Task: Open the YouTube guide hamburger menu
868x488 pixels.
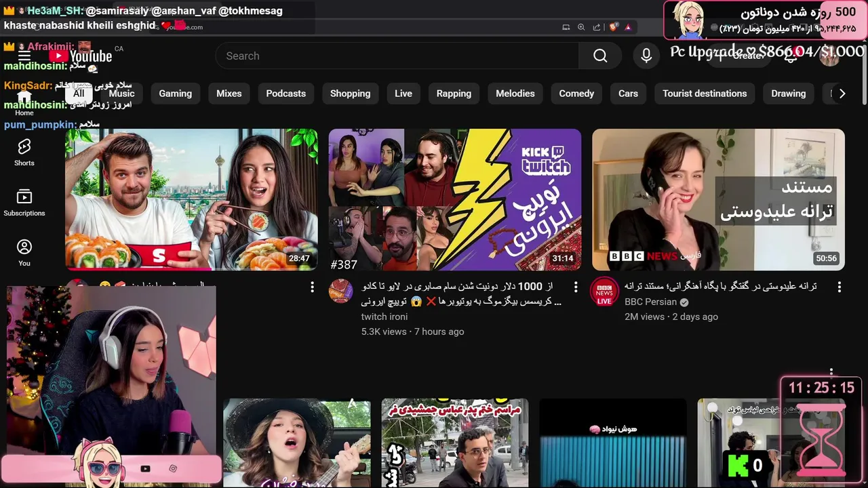Action: point(24,56)
